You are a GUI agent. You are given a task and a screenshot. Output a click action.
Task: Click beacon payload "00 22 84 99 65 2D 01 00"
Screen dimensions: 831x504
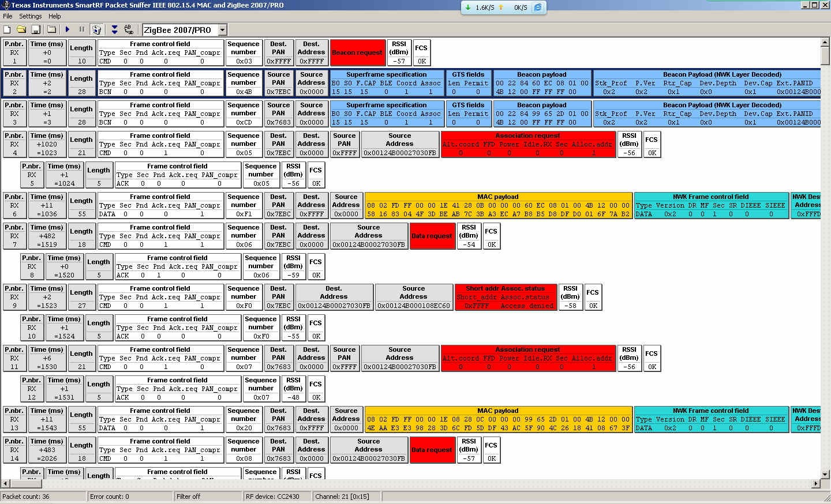click(542, 114)
